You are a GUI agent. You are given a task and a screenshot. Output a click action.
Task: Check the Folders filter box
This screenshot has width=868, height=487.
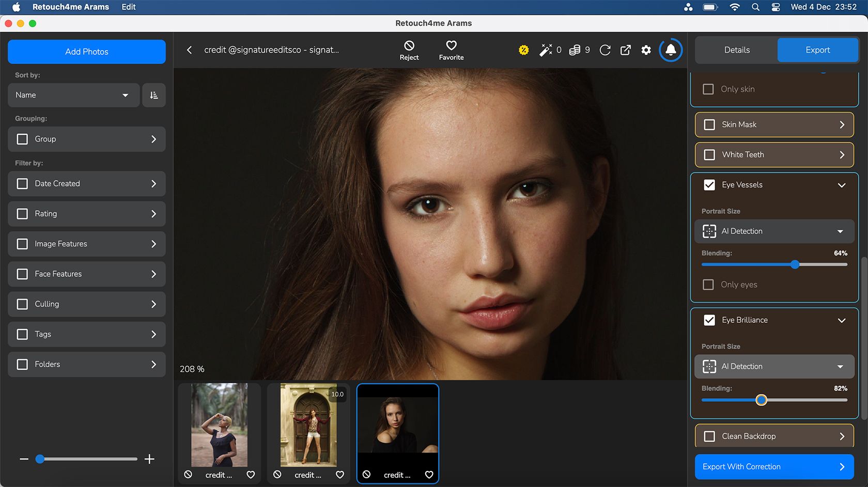coord(22,364)
